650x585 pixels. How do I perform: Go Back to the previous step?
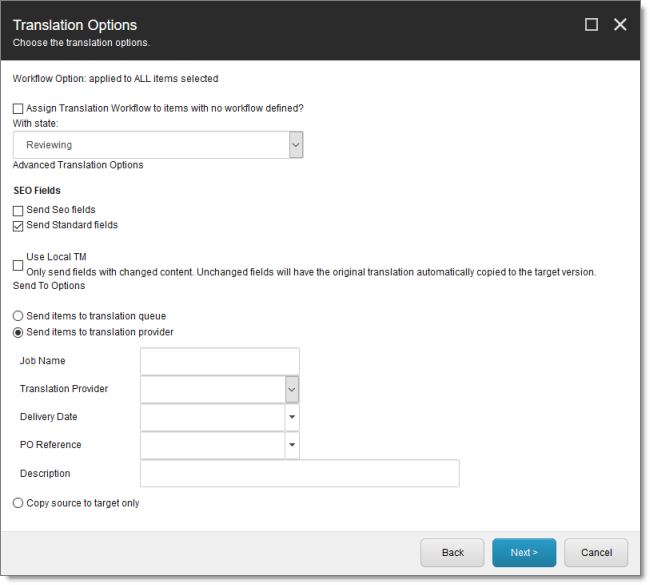click(452, 552)
